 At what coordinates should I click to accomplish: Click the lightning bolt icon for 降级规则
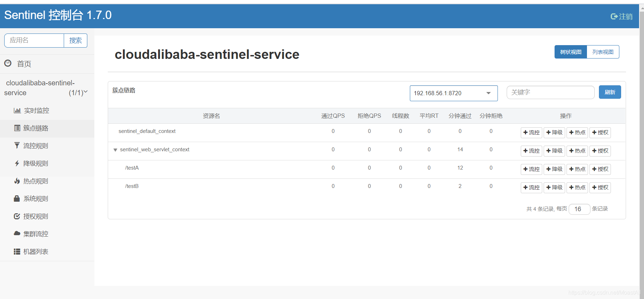pos(17,163)
